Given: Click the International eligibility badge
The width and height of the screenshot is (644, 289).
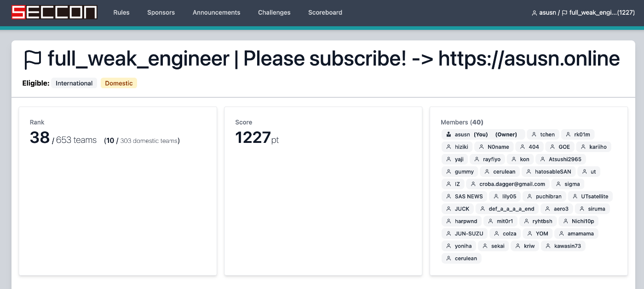Looking at the screenshot, I should click(x=74, y=83).
